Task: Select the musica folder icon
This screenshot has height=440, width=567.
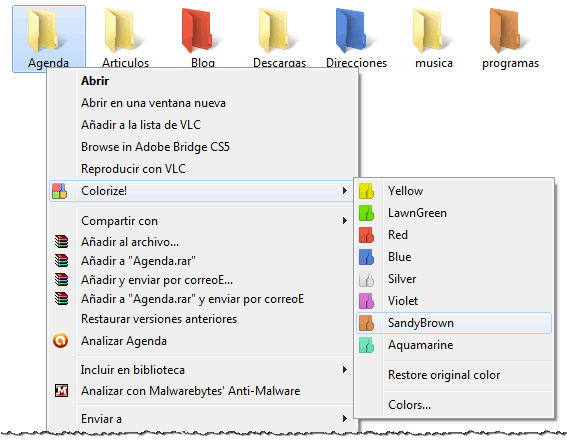Action: tap(428, 31)
